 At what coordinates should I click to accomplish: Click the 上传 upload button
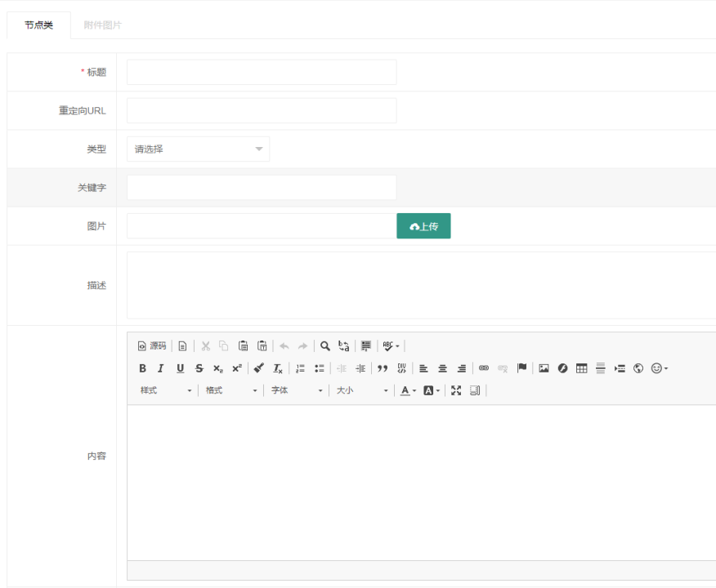(423, 226)
